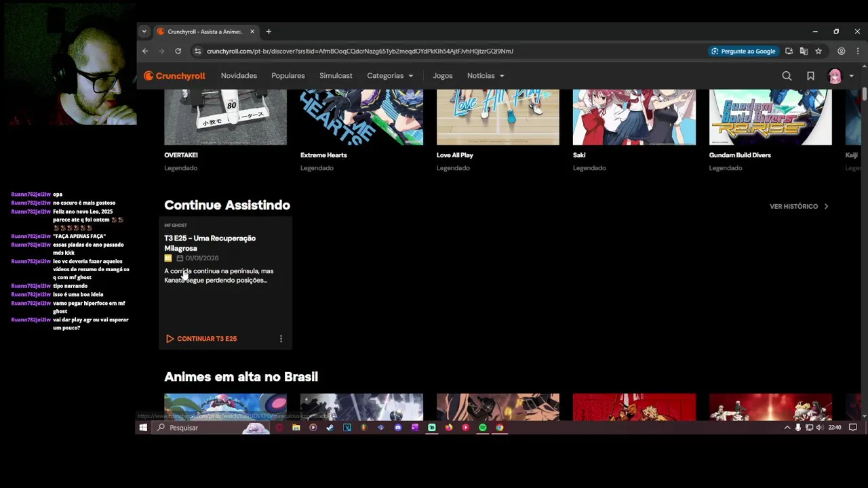Screen dimensions: 868x488
Task: View site information icon in address bar
Action: [x=197, y=51]
